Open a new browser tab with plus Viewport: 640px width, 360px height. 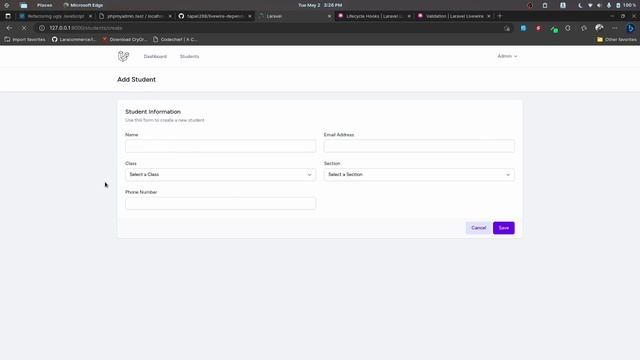coord(499,16)
